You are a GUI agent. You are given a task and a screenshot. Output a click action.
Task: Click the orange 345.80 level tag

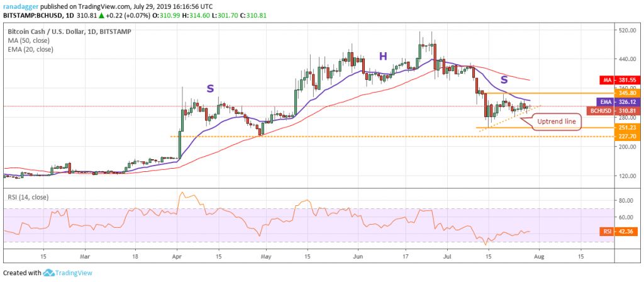[626, 93]
